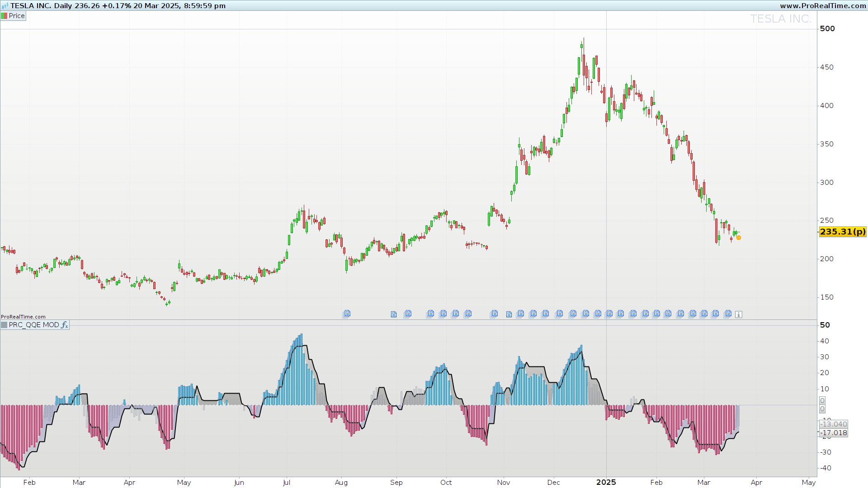Click the Dec label on time axis
This screenshot has width=868, height=488.
click(554, 483)
